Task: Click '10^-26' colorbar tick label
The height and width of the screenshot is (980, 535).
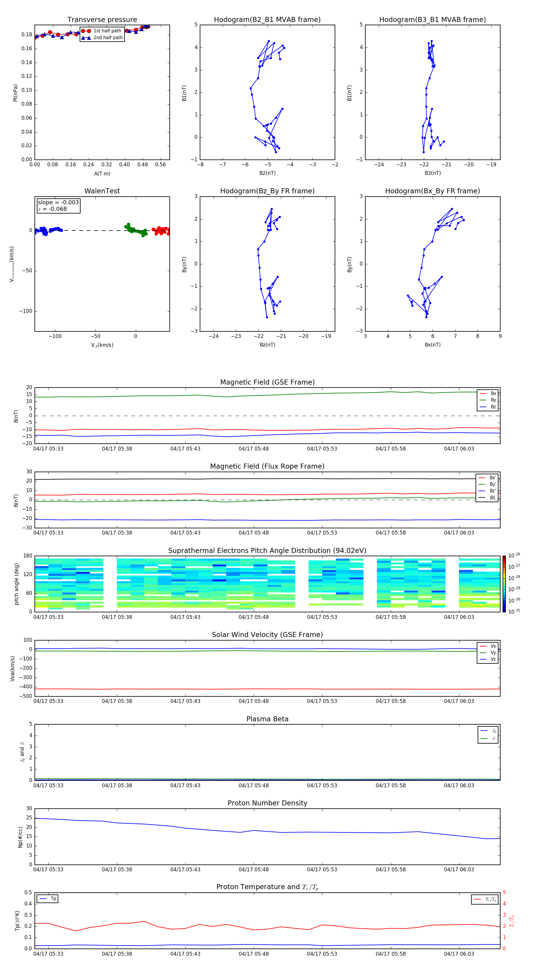Action: [514, 555]
